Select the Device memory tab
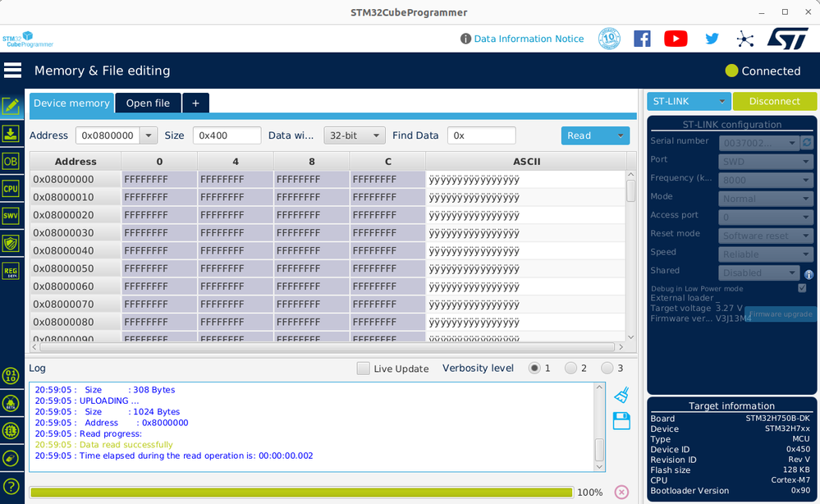 71,103
